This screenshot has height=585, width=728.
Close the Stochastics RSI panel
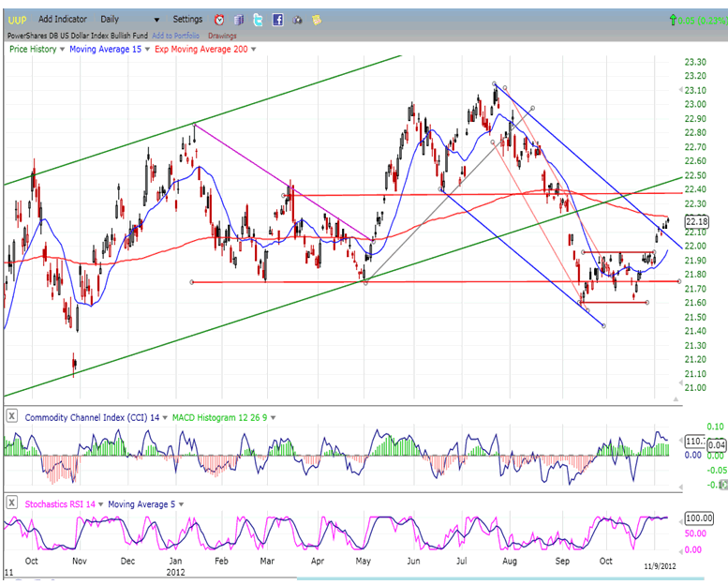(11, 504)
